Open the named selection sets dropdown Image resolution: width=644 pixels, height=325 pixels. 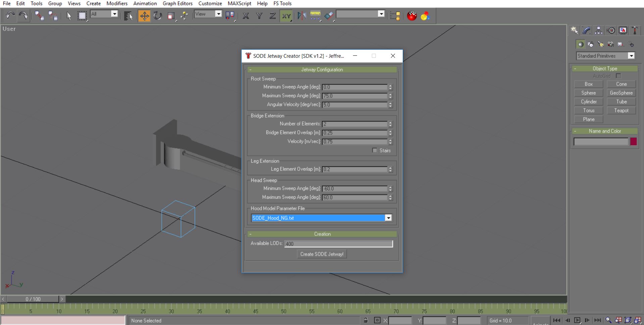tap(381, 14)
